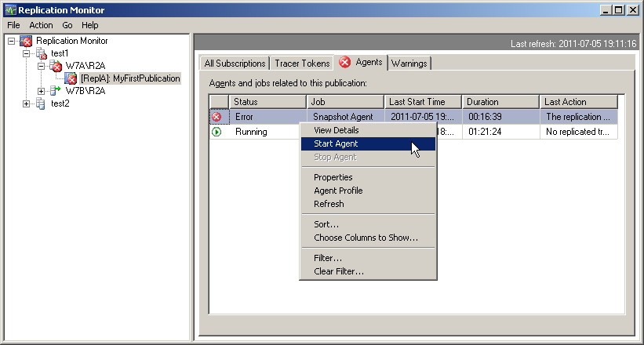Choose Start Agent in context menu
Image resolution: width=644 pixels, height=345 pixels.
point(368,143)
